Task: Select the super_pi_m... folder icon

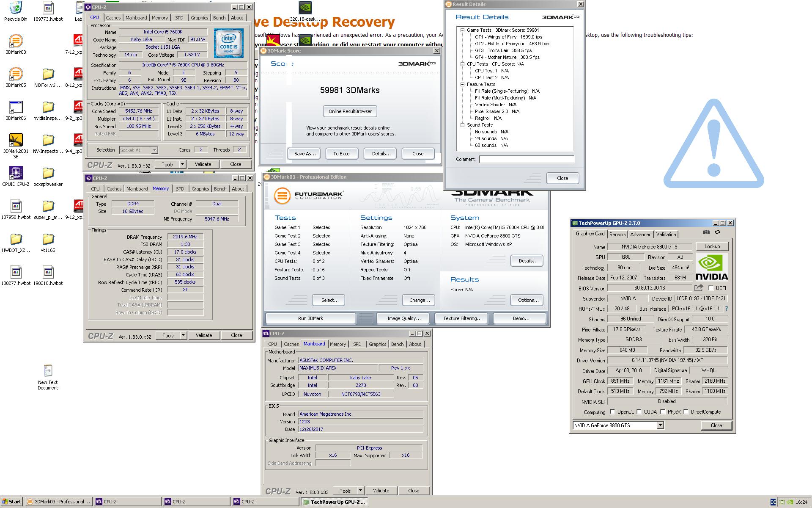Action: 48,209
